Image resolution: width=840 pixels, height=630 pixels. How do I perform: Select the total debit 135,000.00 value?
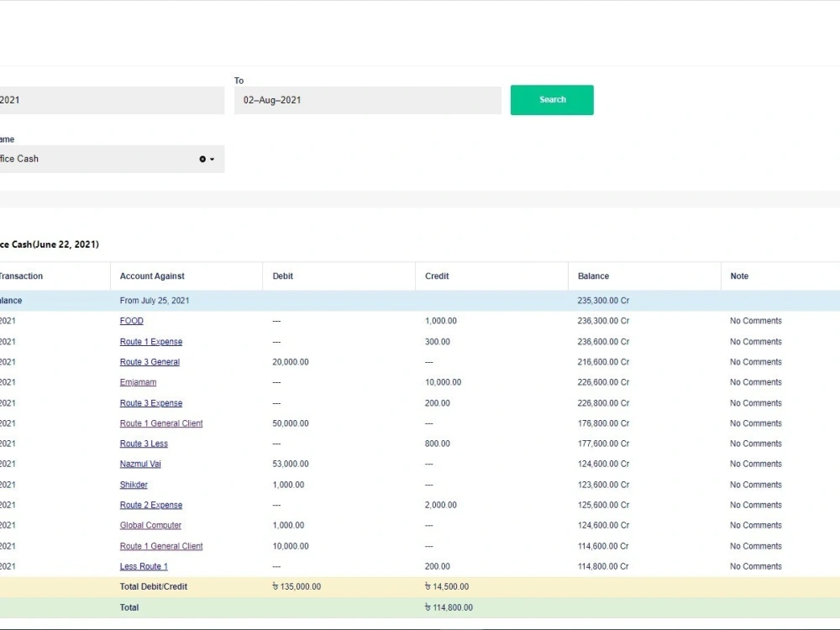297,587
